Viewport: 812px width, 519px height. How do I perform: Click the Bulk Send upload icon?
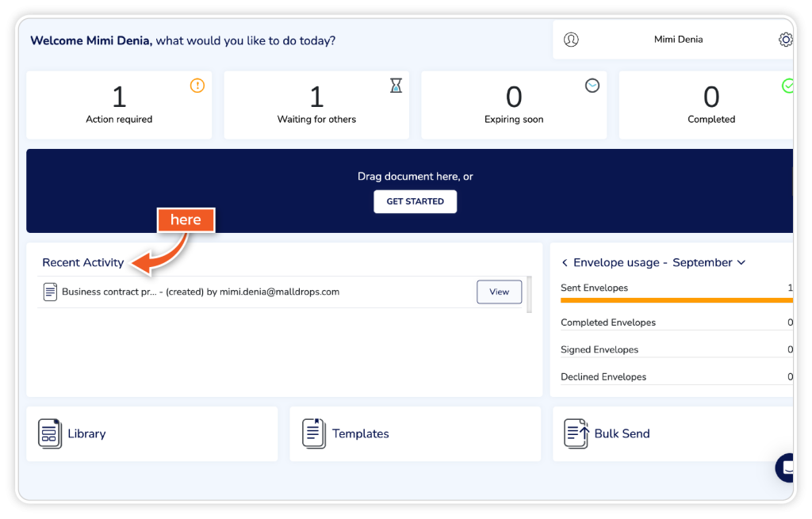(576, 433)
